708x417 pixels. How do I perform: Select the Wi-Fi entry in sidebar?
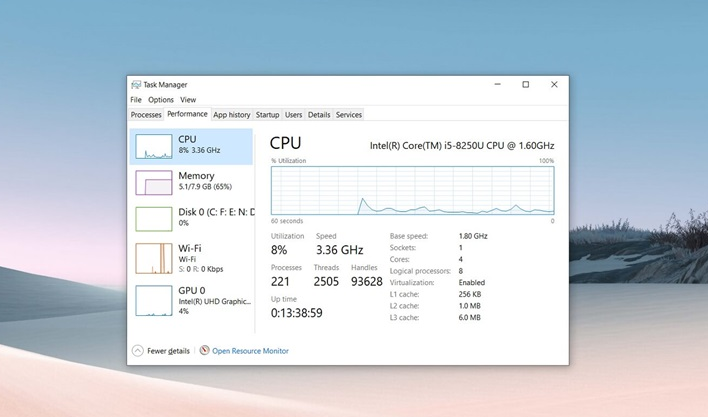pos(191,258)
